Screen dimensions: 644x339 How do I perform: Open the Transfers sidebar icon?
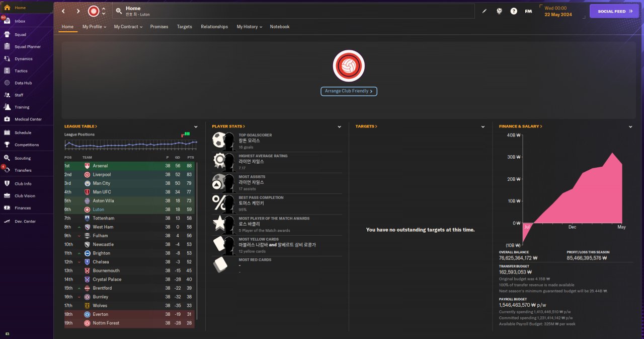[x=7, y=170]
